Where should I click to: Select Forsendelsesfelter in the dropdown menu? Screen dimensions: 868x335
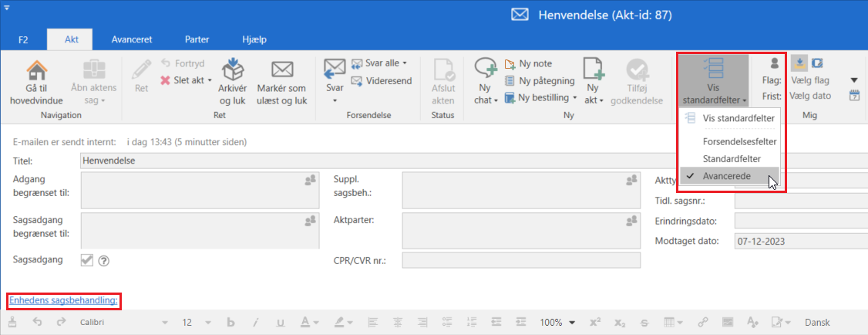[x=739, y=142]
